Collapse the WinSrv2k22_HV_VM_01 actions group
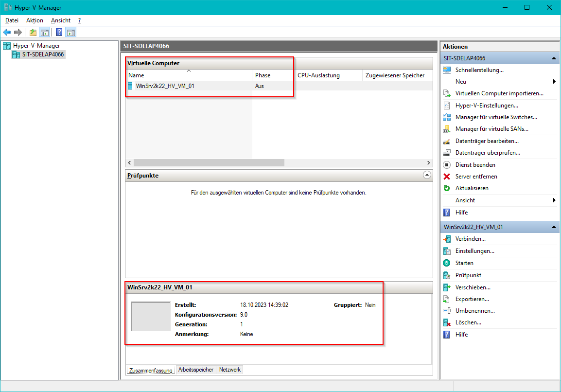Viewport: 561px width, 392px height. [x=553, y=227]
